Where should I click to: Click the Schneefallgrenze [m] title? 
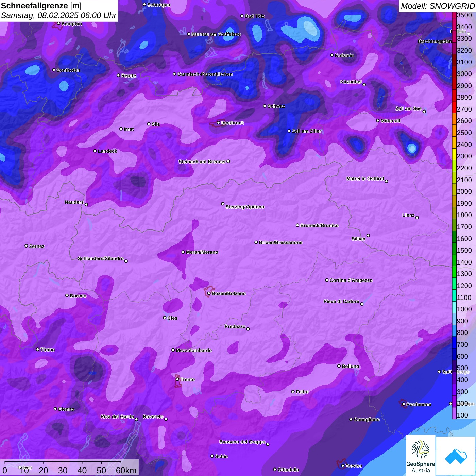pyautogui.click(x=41, y=6)
